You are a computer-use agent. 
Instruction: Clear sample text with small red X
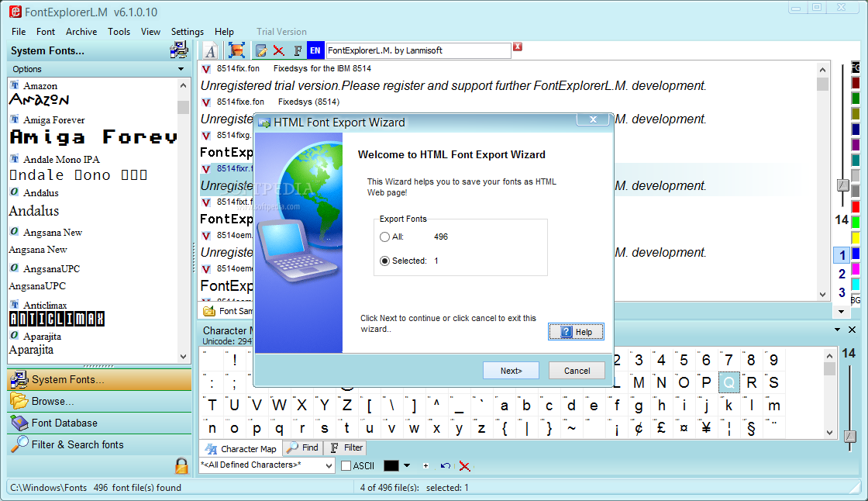(518, 47)
